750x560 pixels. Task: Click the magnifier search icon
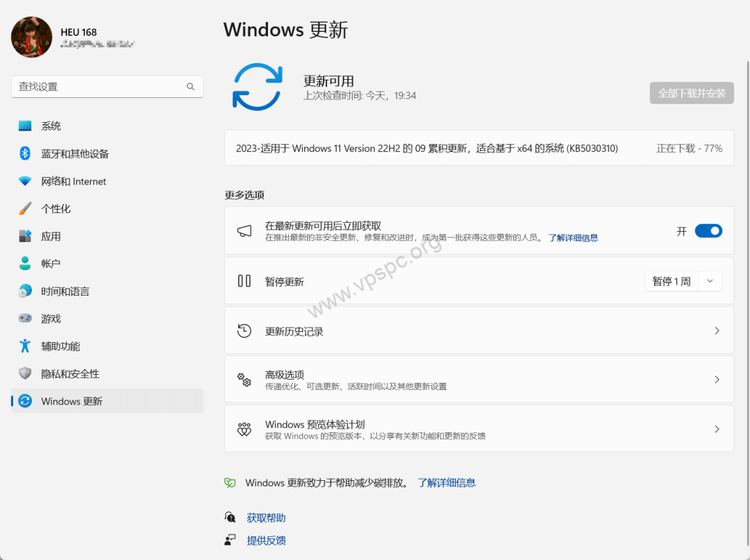click(x=190, y=87)
